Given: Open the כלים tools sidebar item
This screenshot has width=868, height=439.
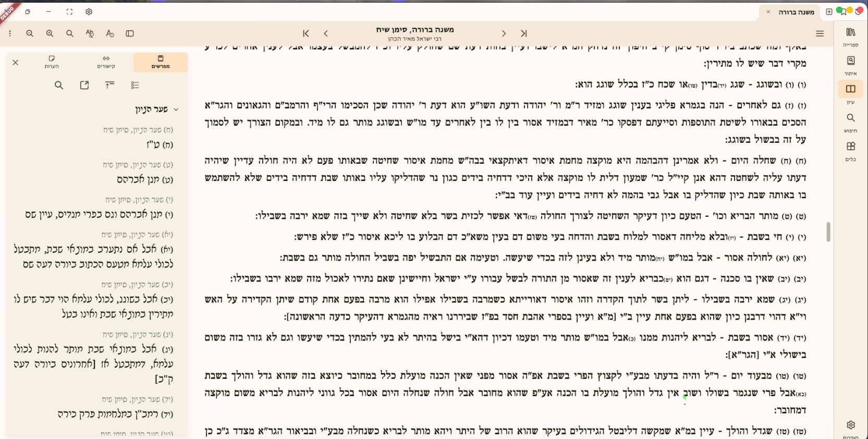Looking at the screenshot, I should tap(851, 151).
